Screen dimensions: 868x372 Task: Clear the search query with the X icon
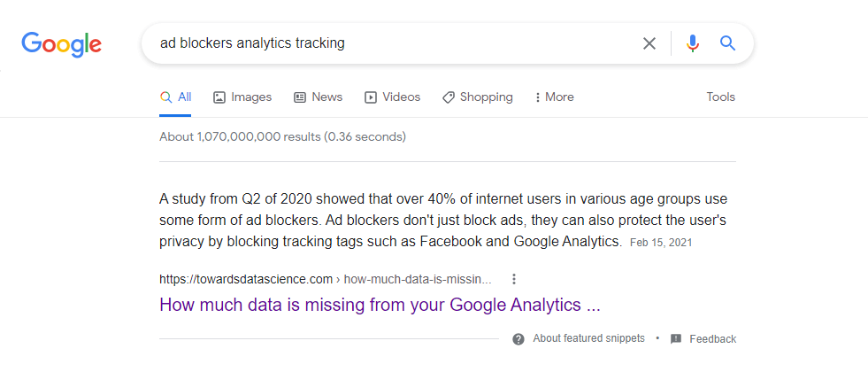pos(649,43)
